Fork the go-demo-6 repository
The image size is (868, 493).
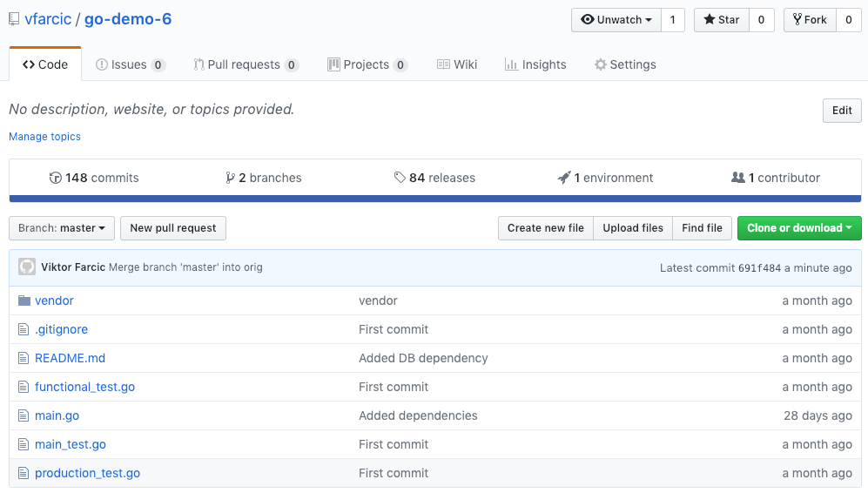(x=810, y=20)
